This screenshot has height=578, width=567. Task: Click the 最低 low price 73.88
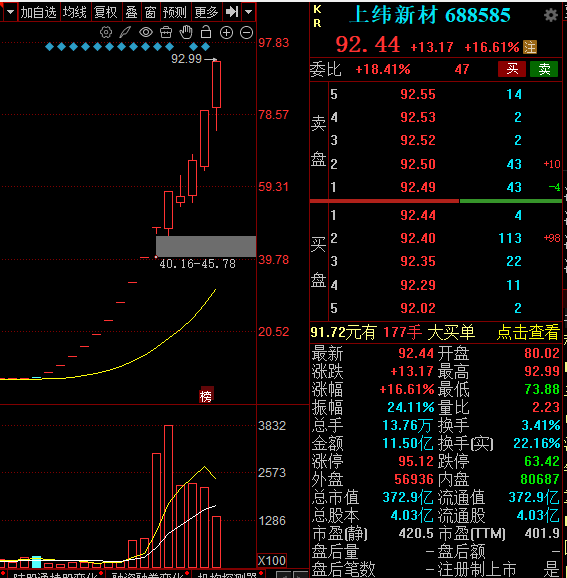pos(542,389)
